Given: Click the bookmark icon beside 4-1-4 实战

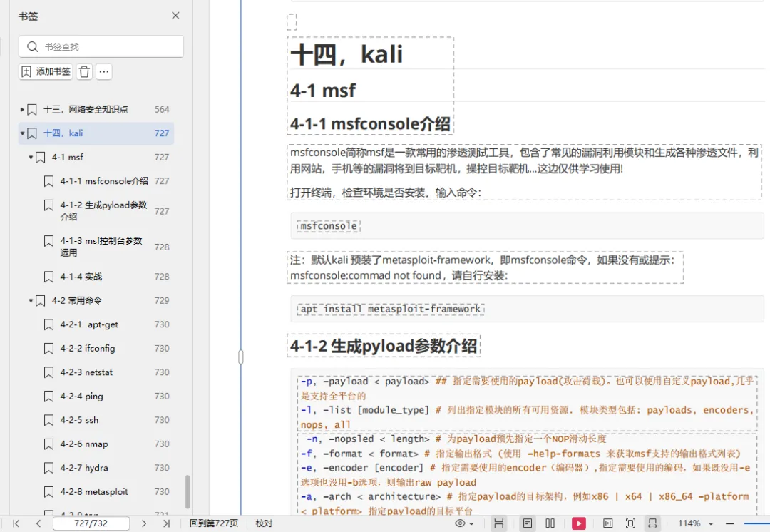Looking at the screenshot, I should (x=48, y=277).
